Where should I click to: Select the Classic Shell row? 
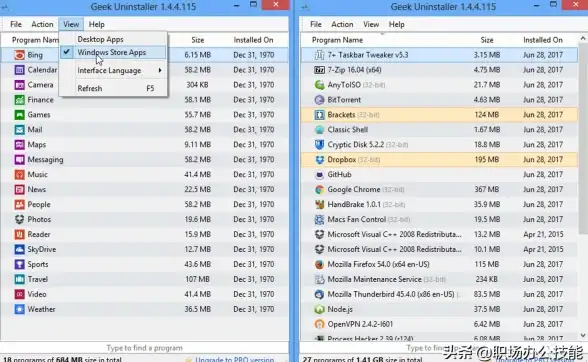439,130
